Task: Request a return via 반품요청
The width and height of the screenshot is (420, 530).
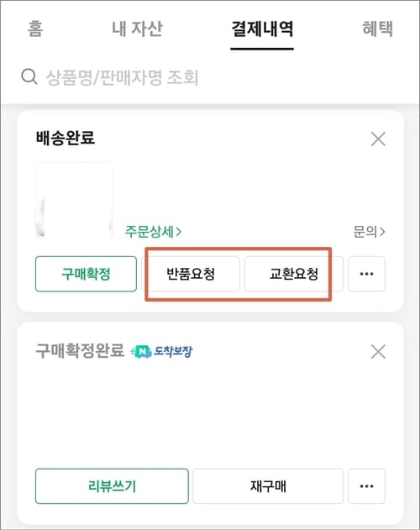Action: 191,274
